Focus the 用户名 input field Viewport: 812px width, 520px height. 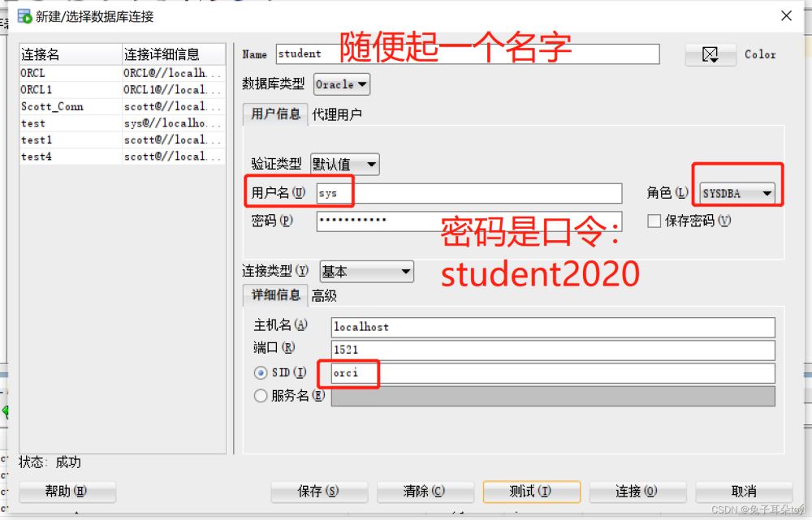pos(469,194)
